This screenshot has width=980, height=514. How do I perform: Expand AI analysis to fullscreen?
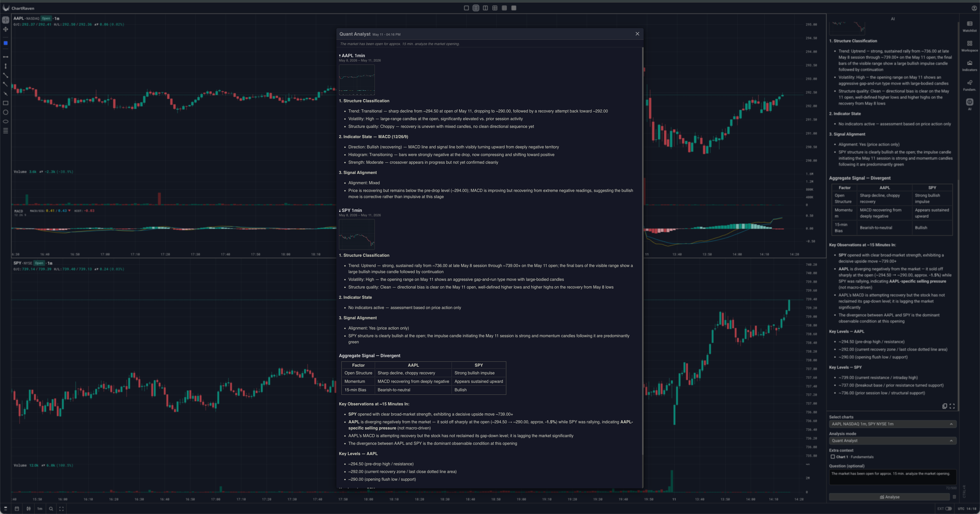(952, 406)
